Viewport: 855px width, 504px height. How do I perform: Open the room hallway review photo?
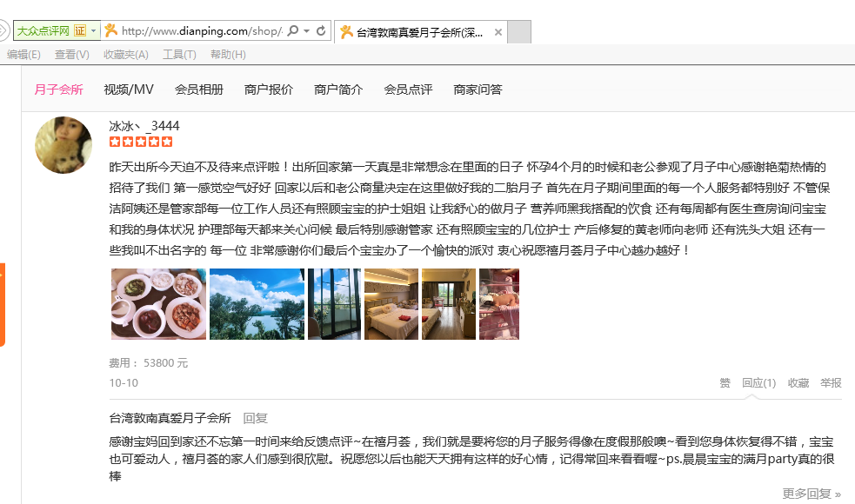pos(449,304)
